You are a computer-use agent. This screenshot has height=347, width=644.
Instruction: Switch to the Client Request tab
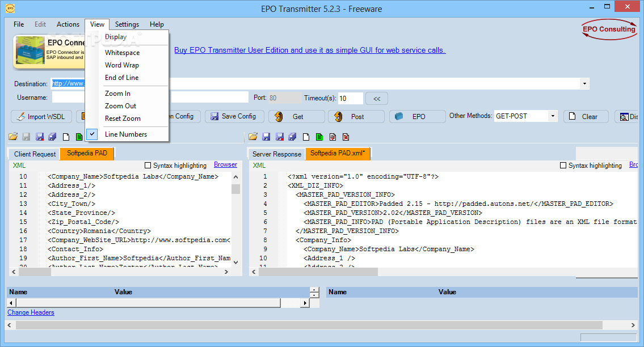click(x=35, y=154)
